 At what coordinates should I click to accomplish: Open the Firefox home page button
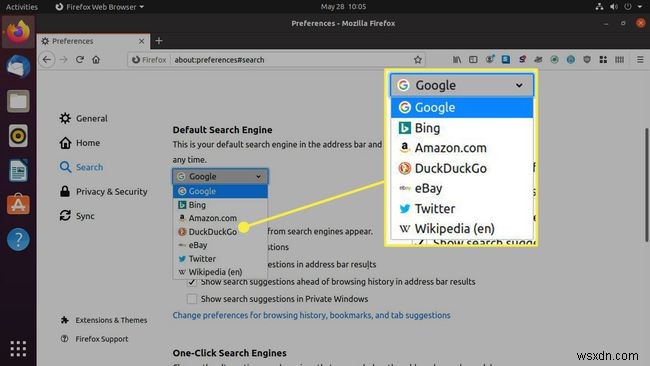[96, 60]
